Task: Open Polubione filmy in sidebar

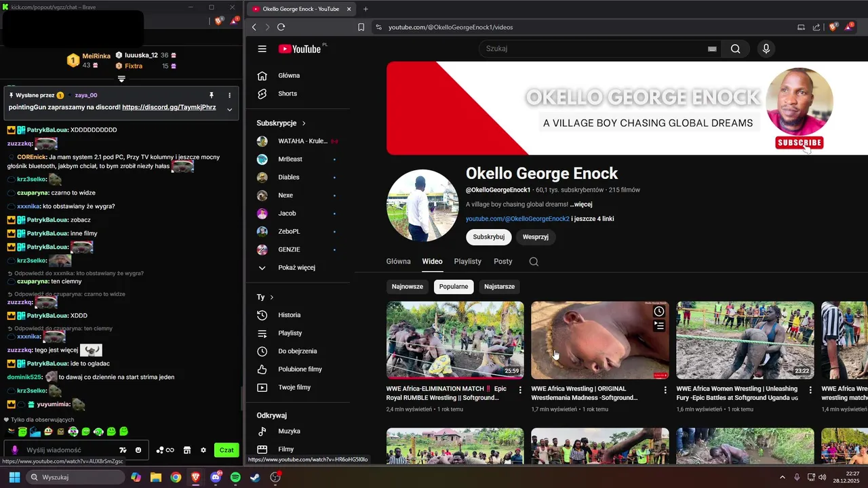Action: pos(298,369)
